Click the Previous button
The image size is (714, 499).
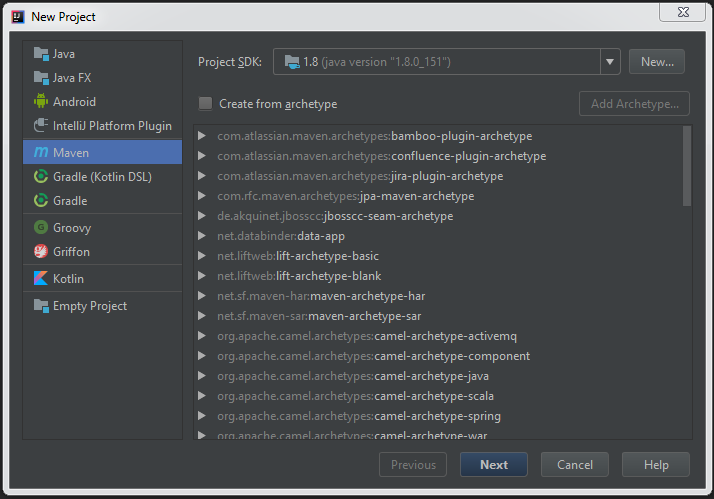coord(413,464)
